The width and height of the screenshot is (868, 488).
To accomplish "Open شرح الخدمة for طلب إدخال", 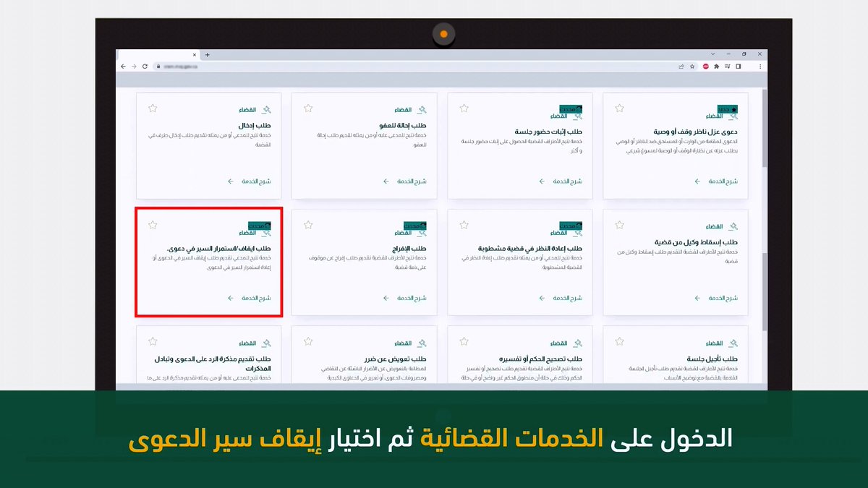I will 257,181.
